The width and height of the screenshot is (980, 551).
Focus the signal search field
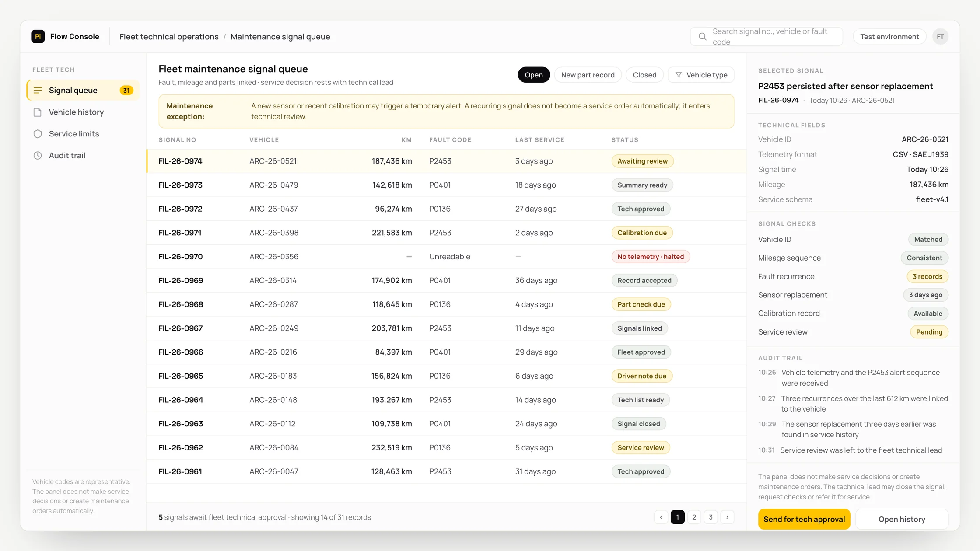click(766, 37)
